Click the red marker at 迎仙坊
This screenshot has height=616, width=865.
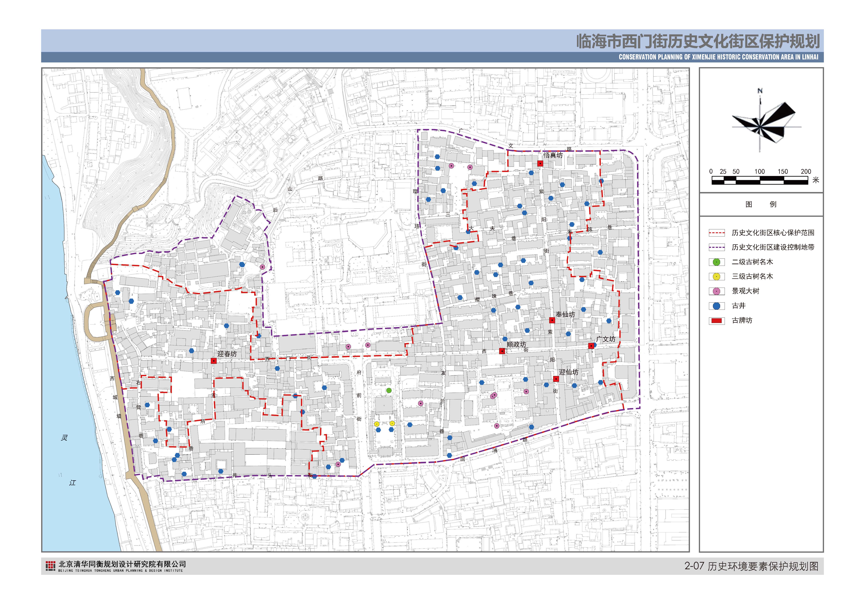point(556,379)
